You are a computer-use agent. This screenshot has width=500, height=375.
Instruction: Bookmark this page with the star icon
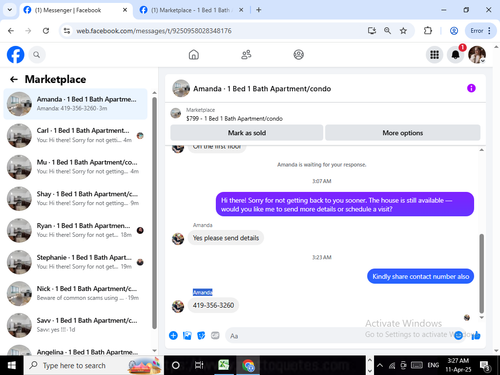point(403,31)
